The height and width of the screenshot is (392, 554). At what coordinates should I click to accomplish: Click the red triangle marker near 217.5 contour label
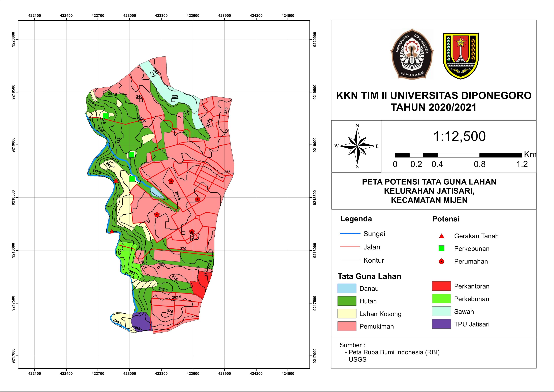tap(116, 181)
